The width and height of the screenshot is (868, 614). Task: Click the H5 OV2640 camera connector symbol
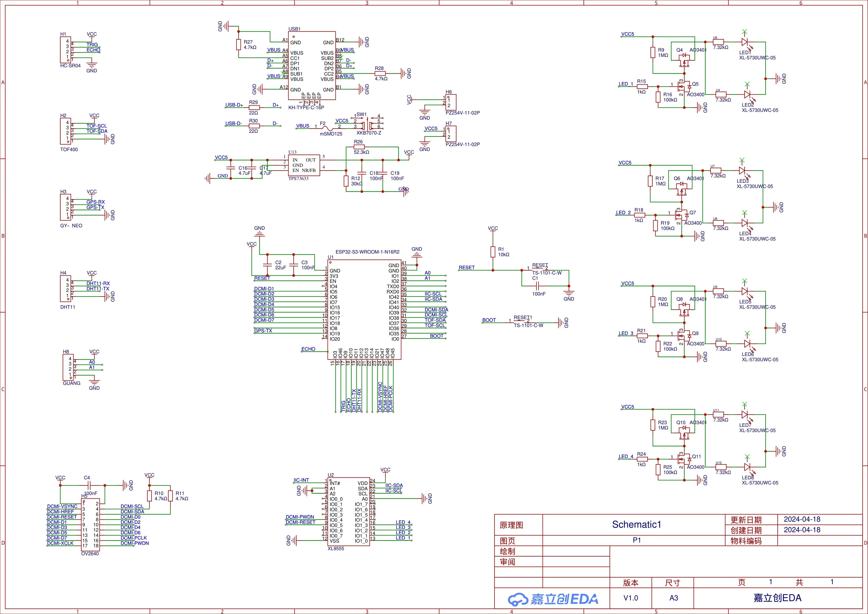click(x=90, y=525)
